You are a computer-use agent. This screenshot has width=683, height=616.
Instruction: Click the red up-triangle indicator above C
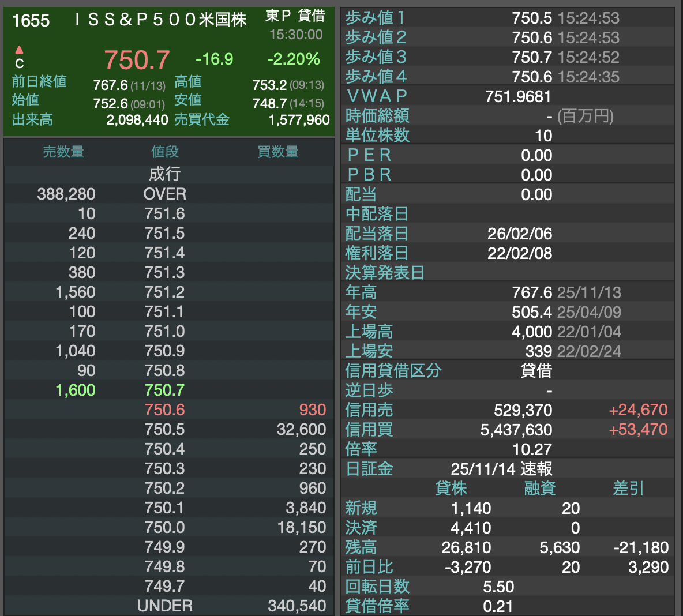click(x=19, y=50)
